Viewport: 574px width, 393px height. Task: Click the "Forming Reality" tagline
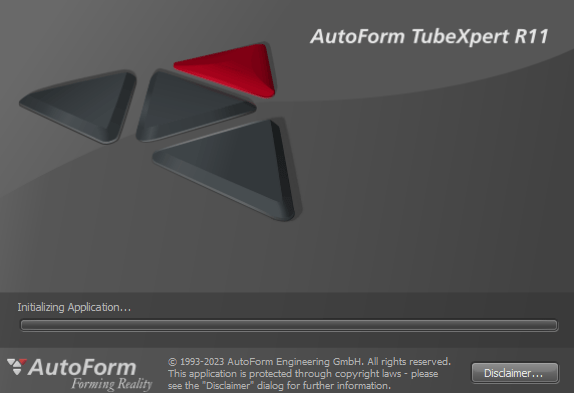click(x=112, y=384)
